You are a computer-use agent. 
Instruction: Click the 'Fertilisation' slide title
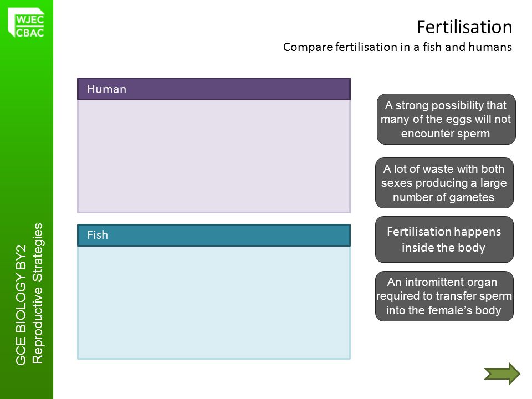(x=464, y=27)
